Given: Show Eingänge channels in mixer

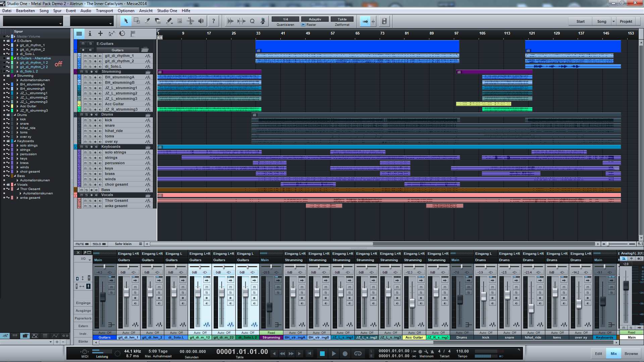Looking at the screenshot, I should click(x=83, y=303).
